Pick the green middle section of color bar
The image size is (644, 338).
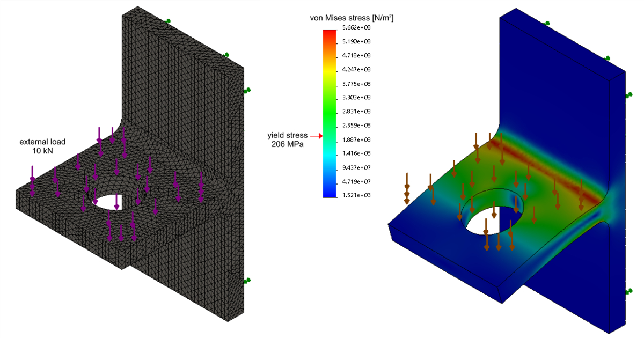point(330,110)
